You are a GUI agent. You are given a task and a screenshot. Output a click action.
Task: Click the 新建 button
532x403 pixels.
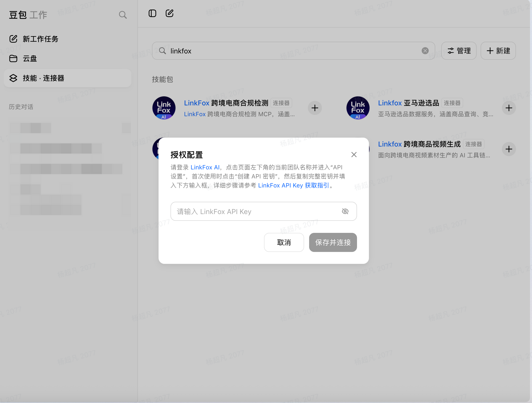point(498,51)
